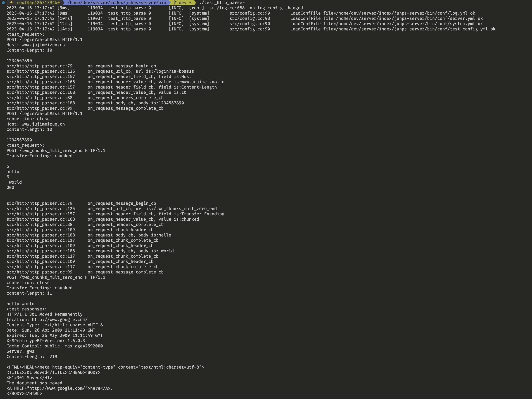Click the lightning bolt prompt icon
The height and width of the screenshot is (399, 532).
pos(11,3)
